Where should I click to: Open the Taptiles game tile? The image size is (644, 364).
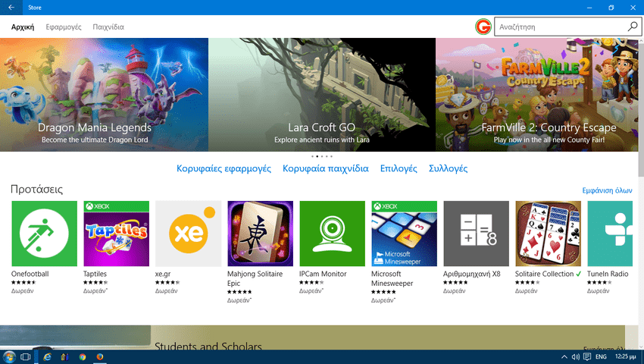116,234
